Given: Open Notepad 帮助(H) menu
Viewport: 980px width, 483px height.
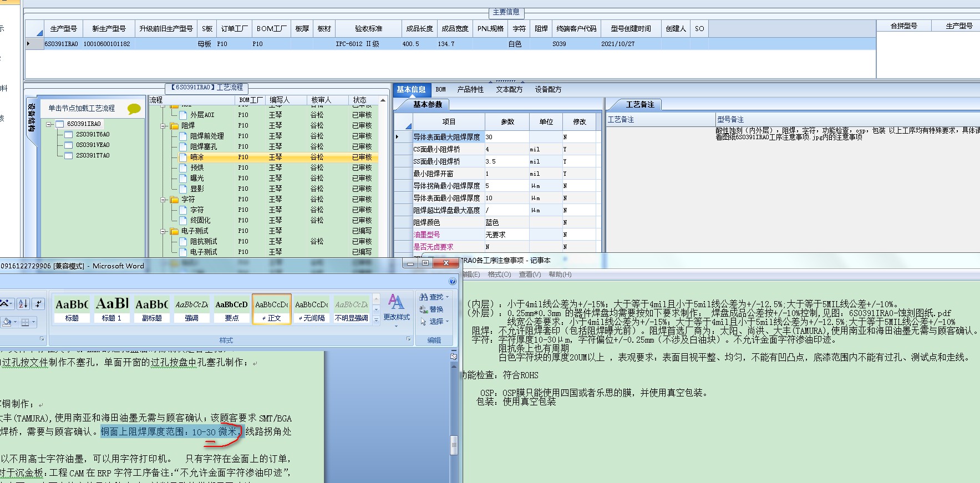Looking at the screenshot, I should pyautogui.click(x=560, y=274).
